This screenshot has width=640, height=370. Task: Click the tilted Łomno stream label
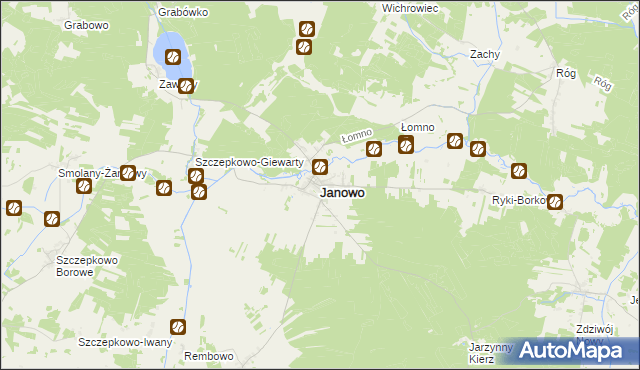(357, 135)
